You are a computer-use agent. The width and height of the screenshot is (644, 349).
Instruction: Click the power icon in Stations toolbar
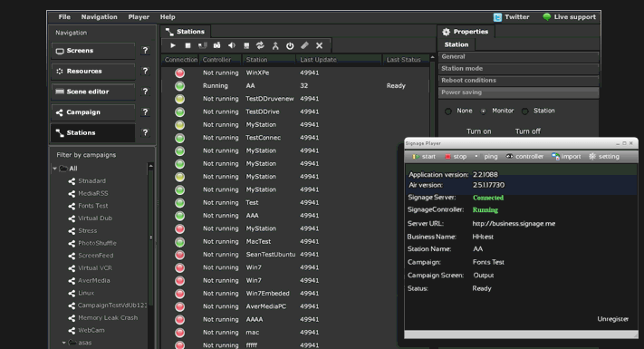pyautogui.click(x=290, y=45)
